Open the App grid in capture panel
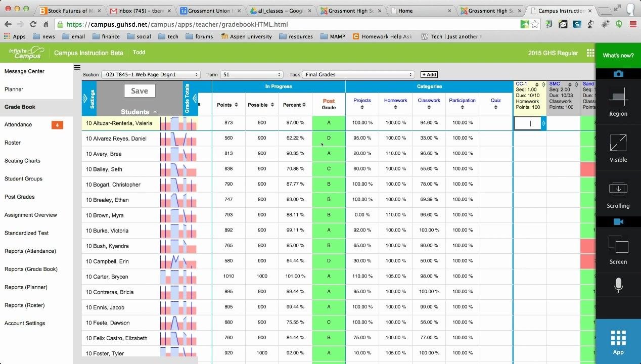The width and height of the screenshot is (641, 364). tap(618, 342)
